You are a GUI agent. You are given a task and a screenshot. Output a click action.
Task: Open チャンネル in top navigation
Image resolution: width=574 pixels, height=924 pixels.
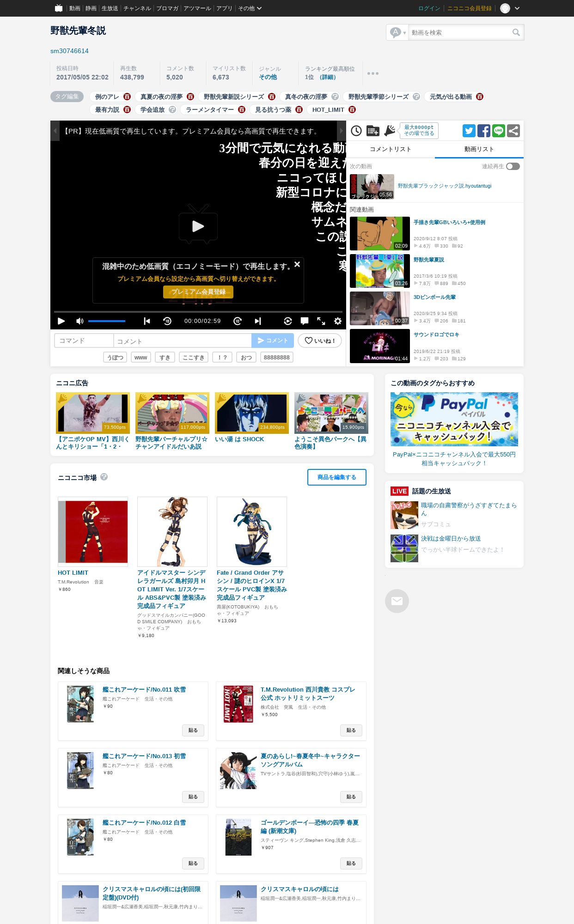(137, 8)
